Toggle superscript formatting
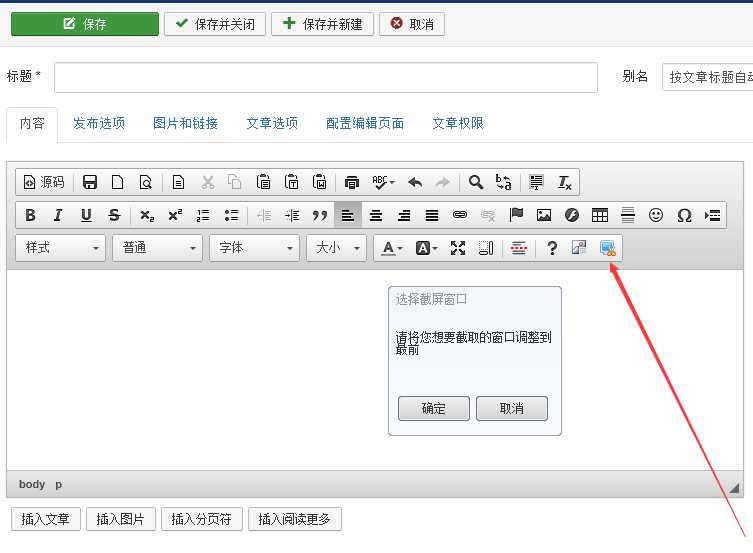The width and height of the screenshot is (753, 553). point(175,215)
